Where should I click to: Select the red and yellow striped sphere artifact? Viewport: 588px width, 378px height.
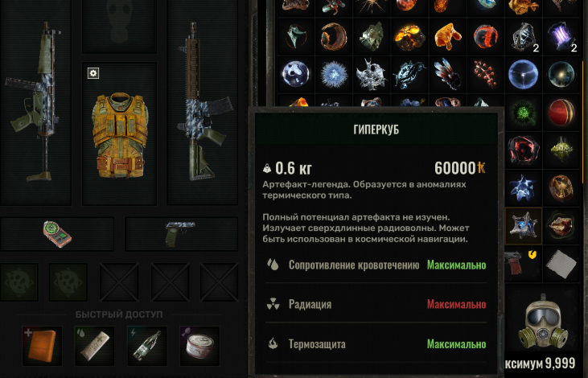coord(561,113)
